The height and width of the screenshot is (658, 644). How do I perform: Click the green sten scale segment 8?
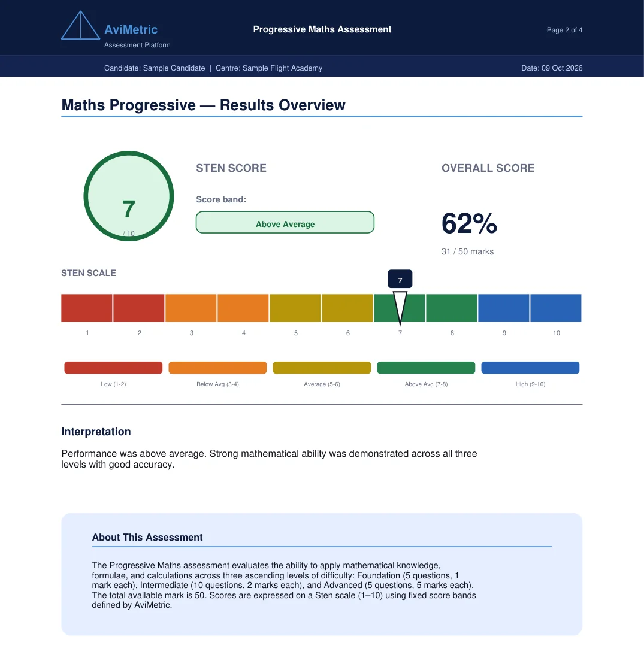pyautogui.click(x=452, y=308)
